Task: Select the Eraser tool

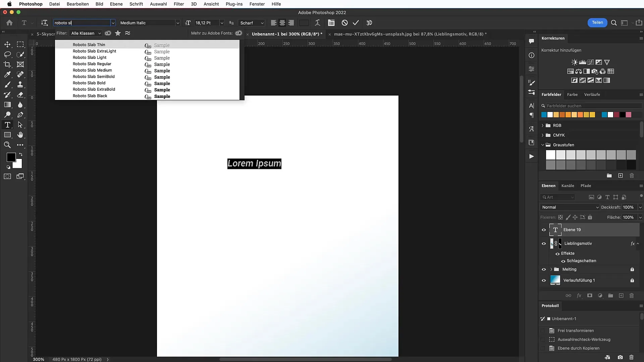Action: click(20, 95)
